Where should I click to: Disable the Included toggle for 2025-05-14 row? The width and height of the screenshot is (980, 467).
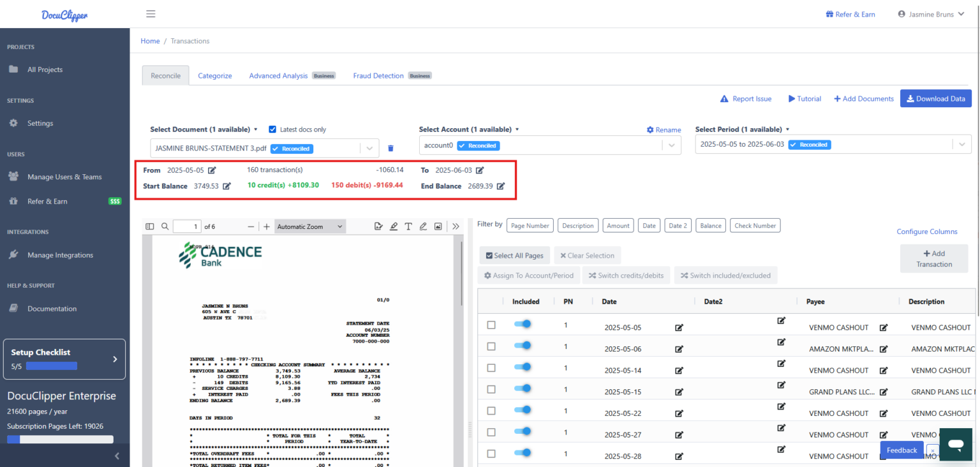pos(523,367)
